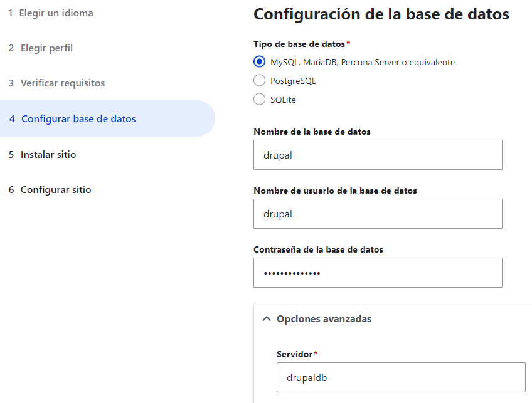The image size is (532, 403).
Task: Click the 'Contraseña de la base de datos' label
Action: [318, 249]
